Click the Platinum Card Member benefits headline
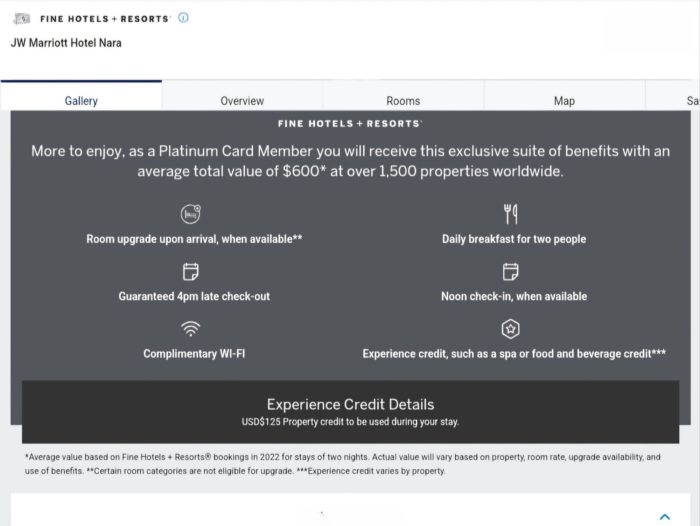700x526 pixels. click(350, 161)
